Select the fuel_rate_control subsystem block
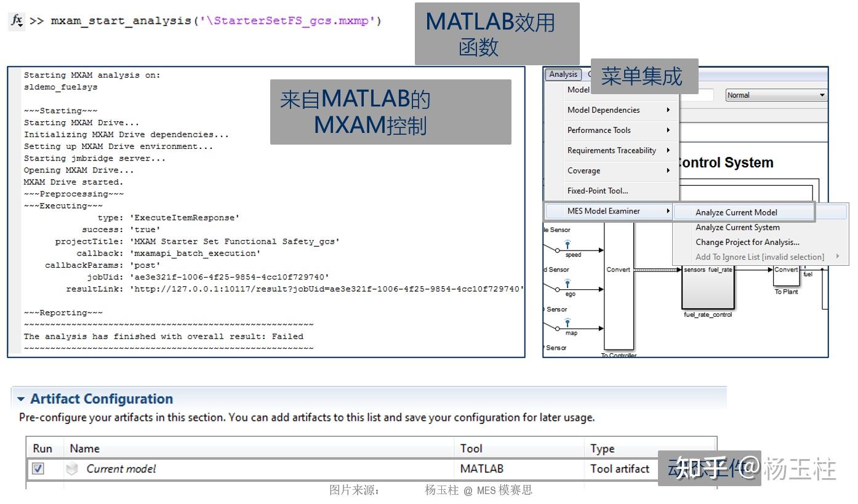Screen dimensions: 858x504 pyautogui.click(x=708, y=289)
